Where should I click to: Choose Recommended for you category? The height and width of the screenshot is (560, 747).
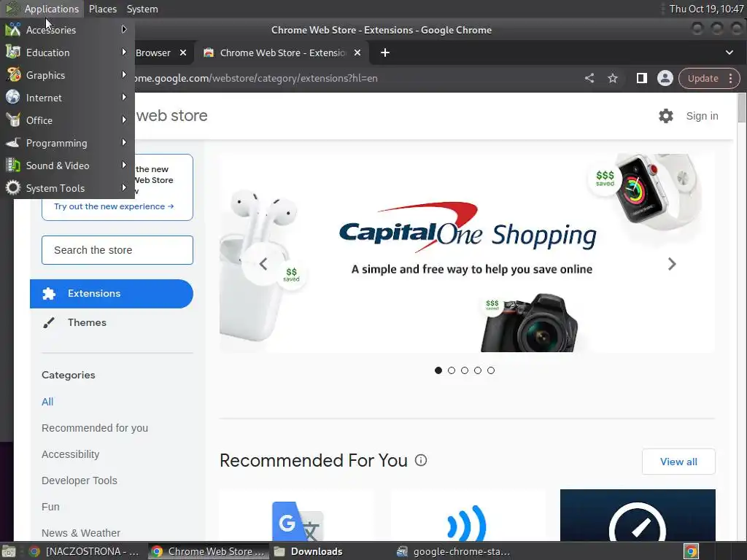tap(94, 427)
